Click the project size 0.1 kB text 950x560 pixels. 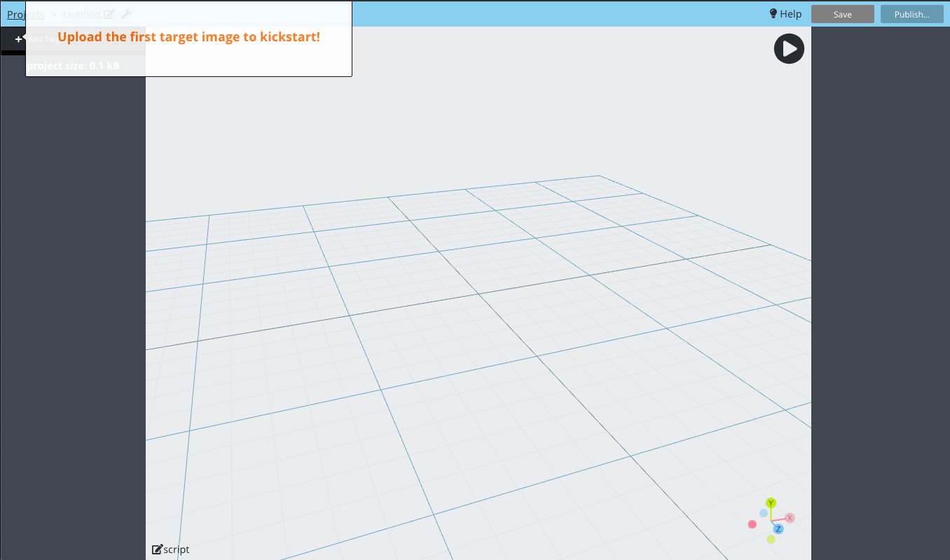click(x=73, y=66)
